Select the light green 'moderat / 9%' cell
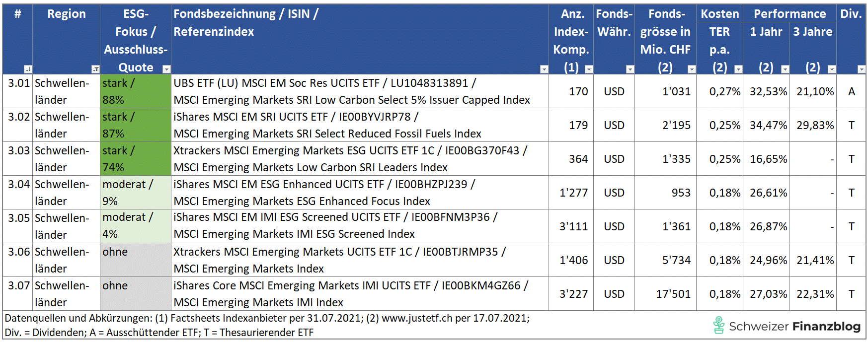868x342 pixels. (x=136, y=193)
